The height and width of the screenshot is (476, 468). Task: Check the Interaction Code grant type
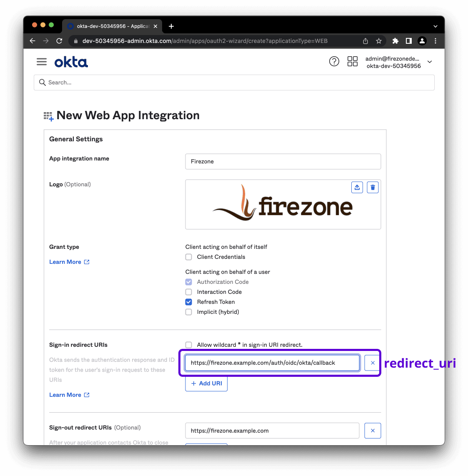point(189,292)
